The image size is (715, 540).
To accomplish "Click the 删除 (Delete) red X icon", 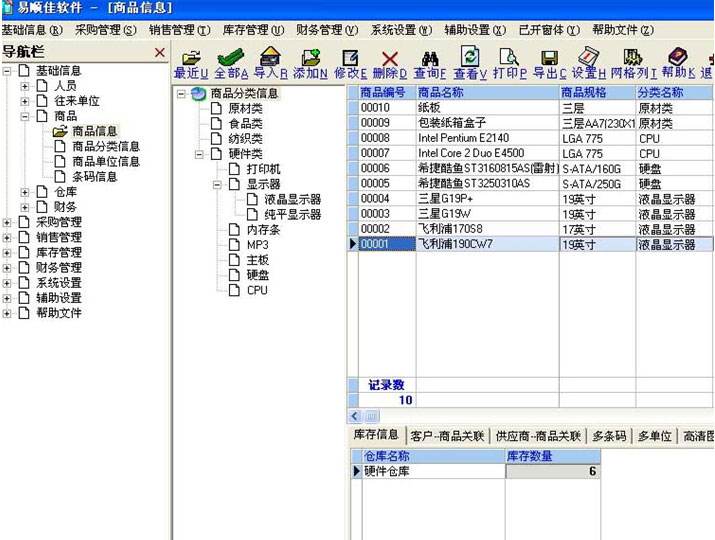I will point(389,58).
